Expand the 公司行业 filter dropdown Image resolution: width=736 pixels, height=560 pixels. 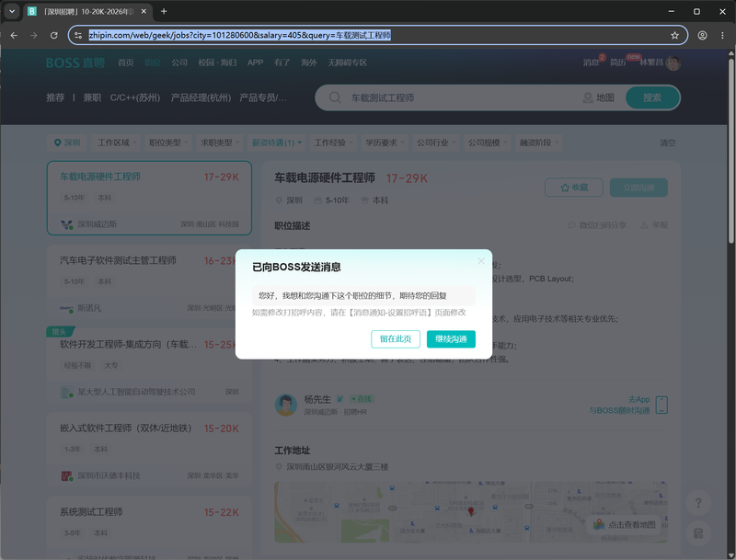point(436,143)
